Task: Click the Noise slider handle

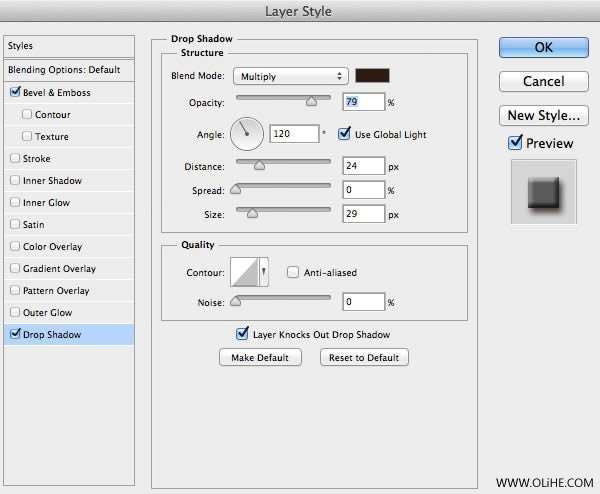Action: point(235,301)
